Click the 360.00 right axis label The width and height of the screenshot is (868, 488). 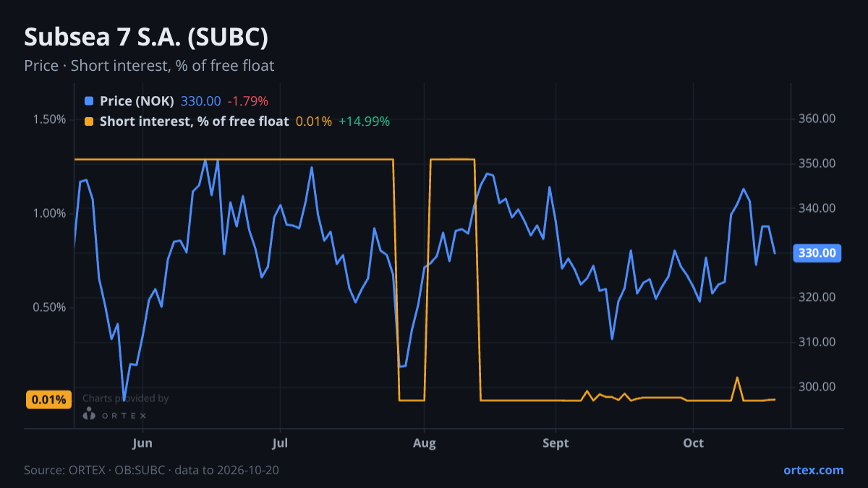[817, 119]
